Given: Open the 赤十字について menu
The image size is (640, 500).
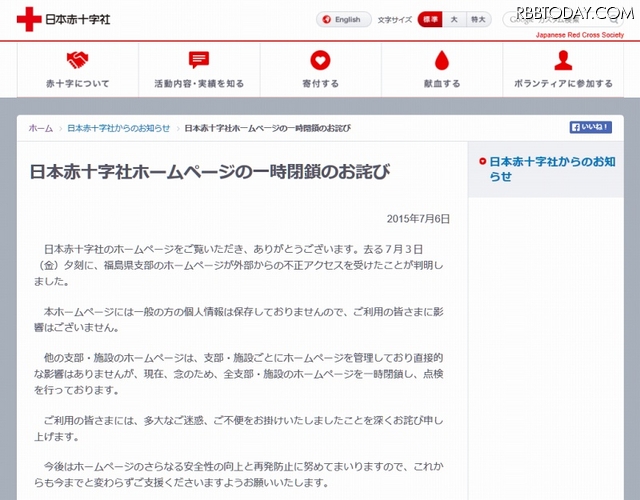Looking at the screenshot, I should pos(78,70).
